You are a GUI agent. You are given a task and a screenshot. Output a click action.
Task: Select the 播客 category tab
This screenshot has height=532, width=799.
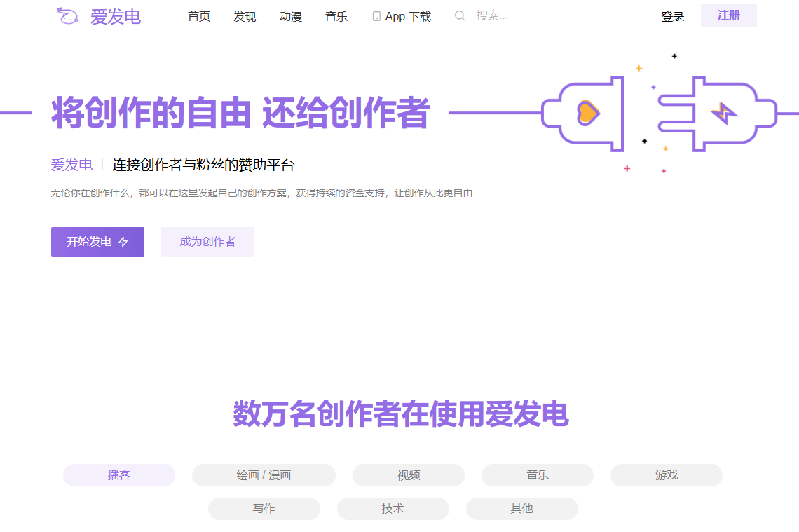119,475
